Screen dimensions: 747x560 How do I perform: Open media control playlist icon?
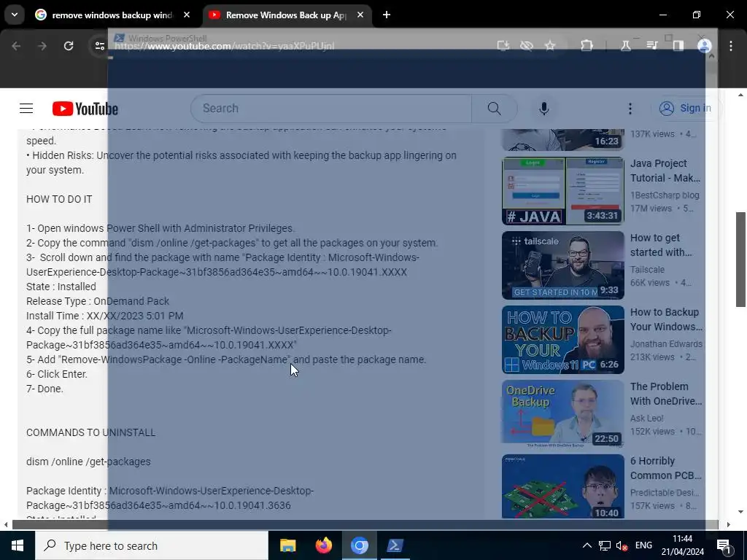[651, 46]
